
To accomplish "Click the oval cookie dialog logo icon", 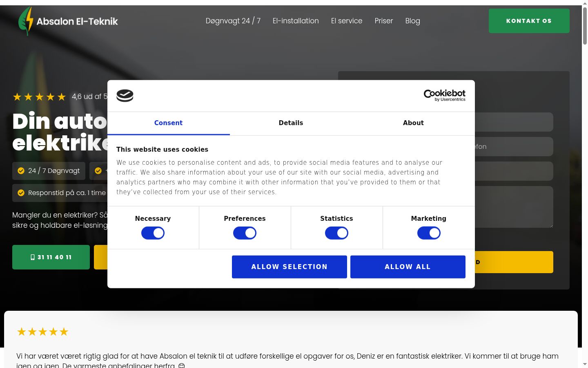I will (x=125, y=96).
